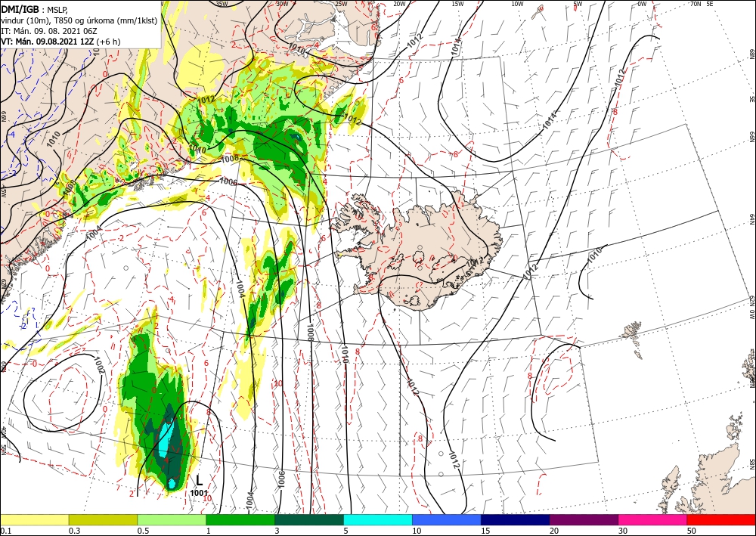This screenshot has height=536, width=756.
Task: Click the '1002' isobar label
Action: tap(98, 365)
